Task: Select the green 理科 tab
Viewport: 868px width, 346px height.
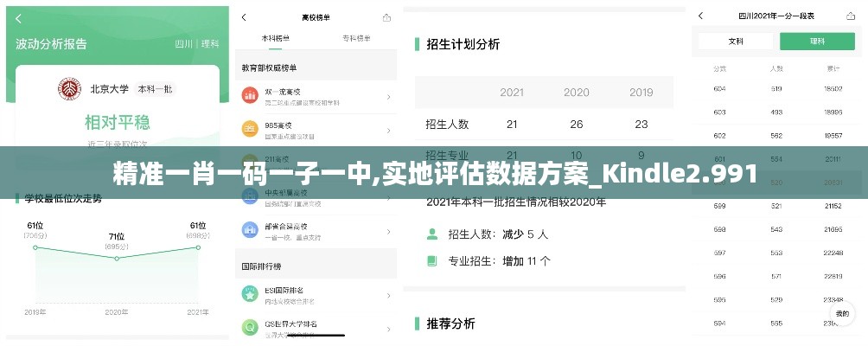Action: click(818, 42)
